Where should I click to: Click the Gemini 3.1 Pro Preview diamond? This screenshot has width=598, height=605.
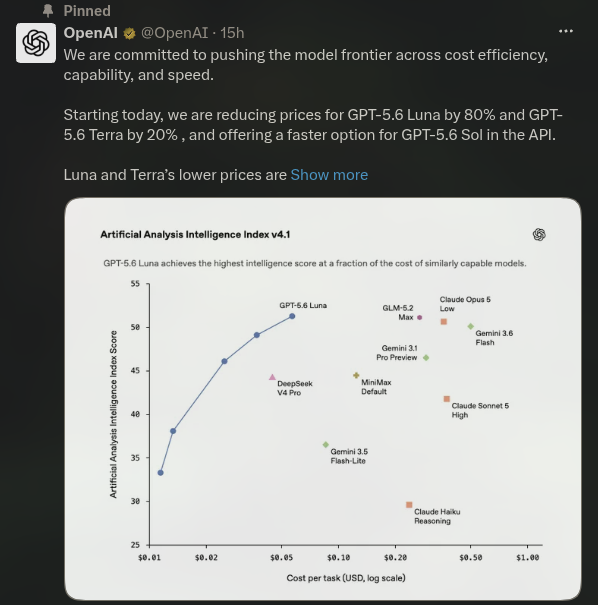[426, 358]
